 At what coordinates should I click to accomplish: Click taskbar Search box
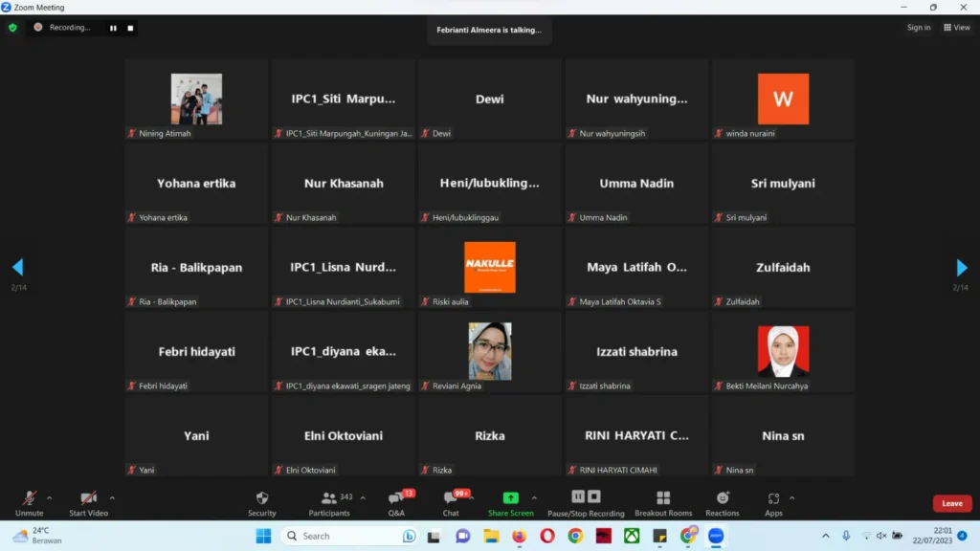(x=348, y=536)
